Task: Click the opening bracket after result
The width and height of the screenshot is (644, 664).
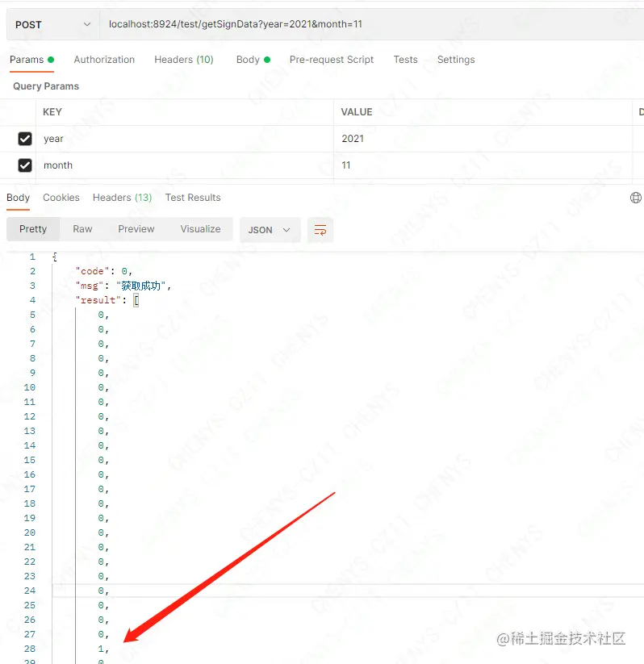Action: 136,300
